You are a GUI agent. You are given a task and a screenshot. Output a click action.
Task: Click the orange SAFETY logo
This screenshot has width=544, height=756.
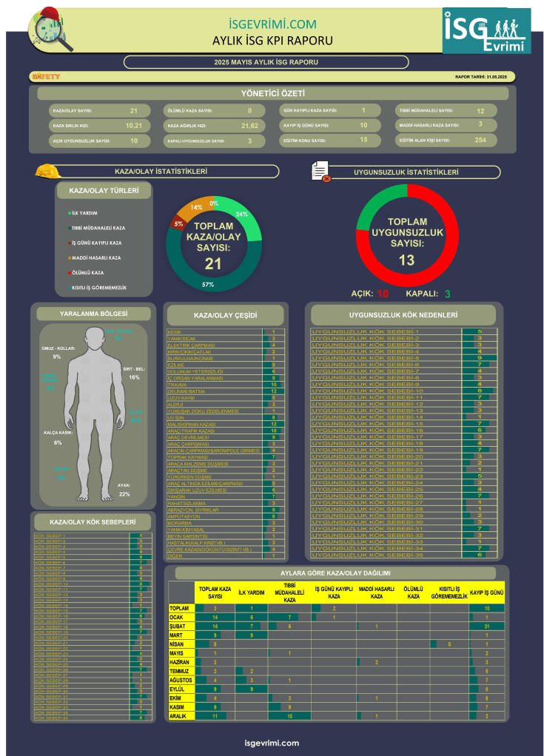[x=46, y=76]
